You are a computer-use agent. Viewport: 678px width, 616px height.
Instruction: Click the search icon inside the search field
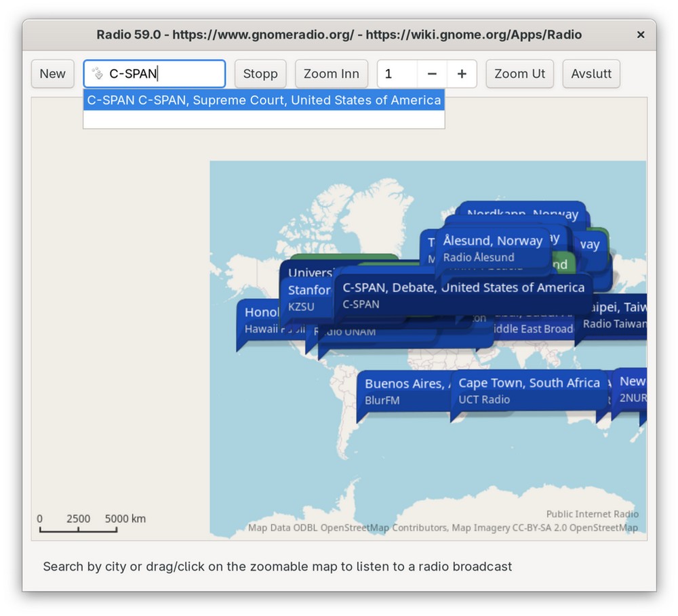coord(98,74)
